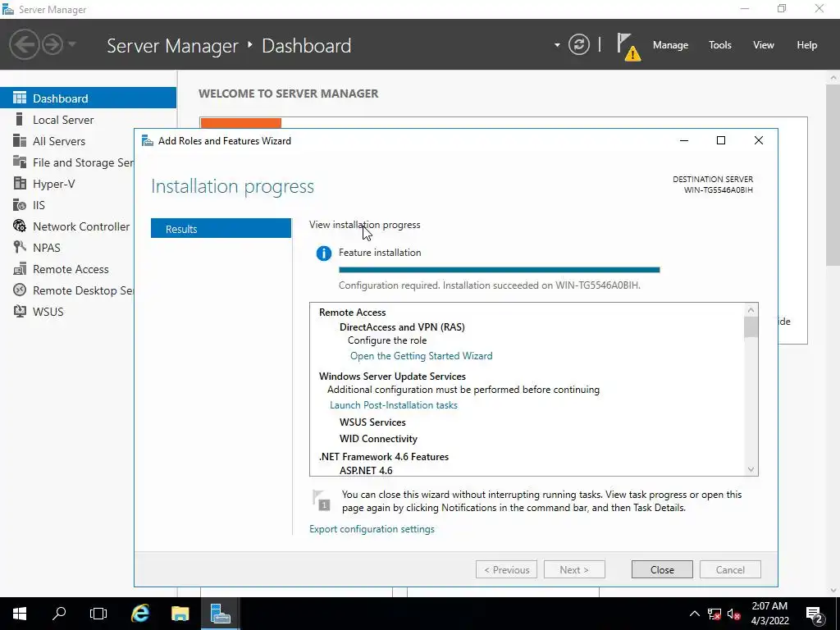Click the Previous button in wizard
This screenshot has width=840, height=630.
point(506,569)
